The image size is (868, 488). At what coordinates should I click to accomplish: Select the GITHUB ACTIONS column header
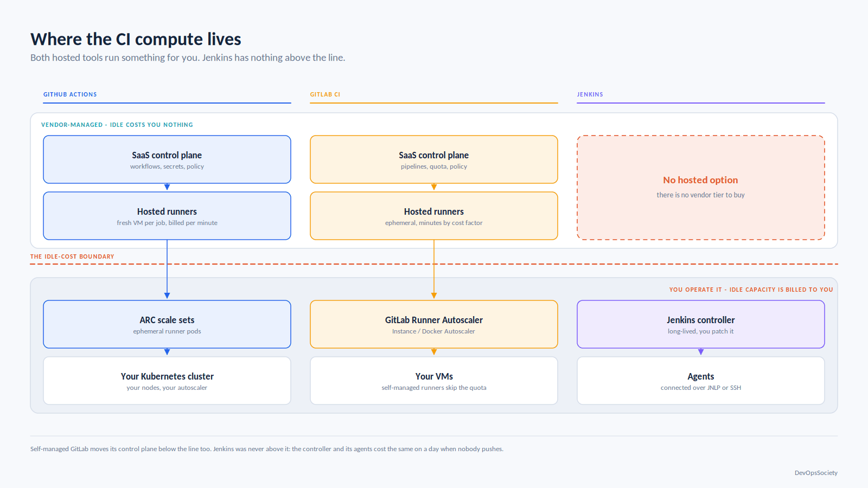point(70,94)
